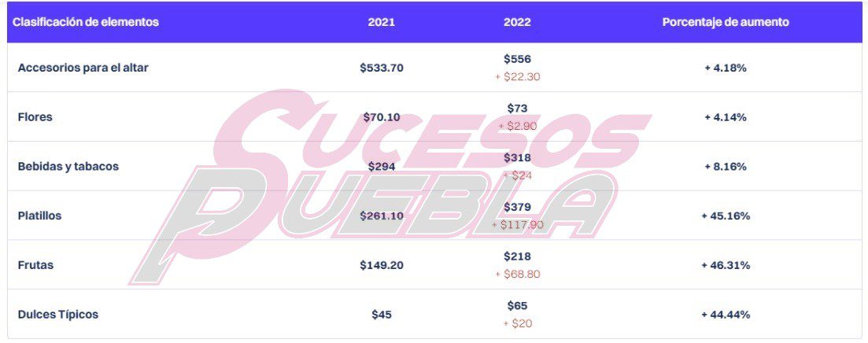This screenshot has height=343, width=868.
Task: Select the $556 price in 2022 column
Action: 517,59
